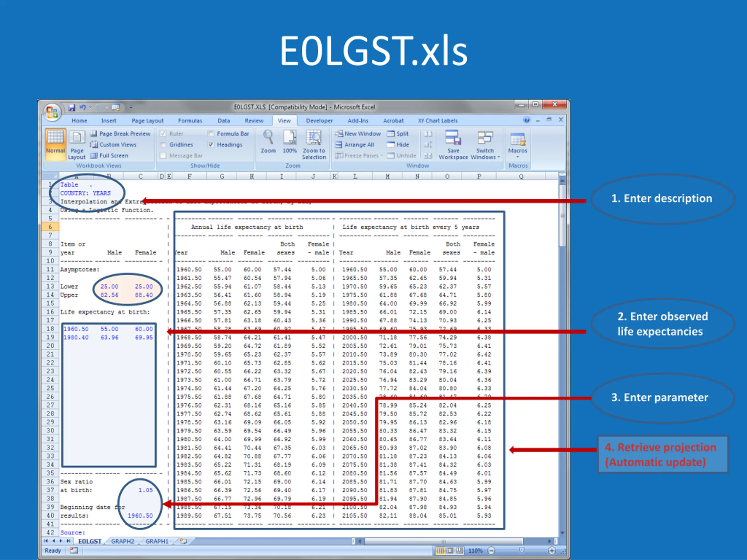Toggle the Message Bar checkbox
Image resolution: width=747 pixels, height=560 pixels.
pos(163,155)
